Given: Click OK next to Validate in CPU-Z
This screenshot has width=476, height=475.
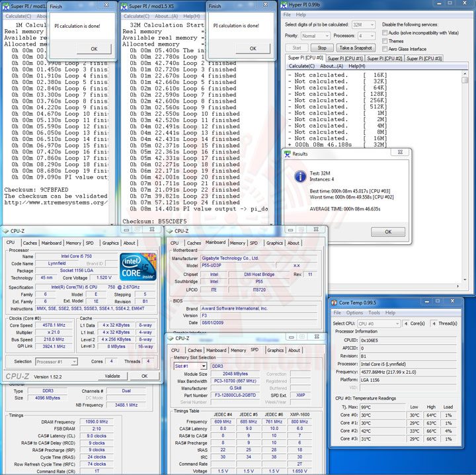Looking at the screenshot, I should (x=145, y=376).
